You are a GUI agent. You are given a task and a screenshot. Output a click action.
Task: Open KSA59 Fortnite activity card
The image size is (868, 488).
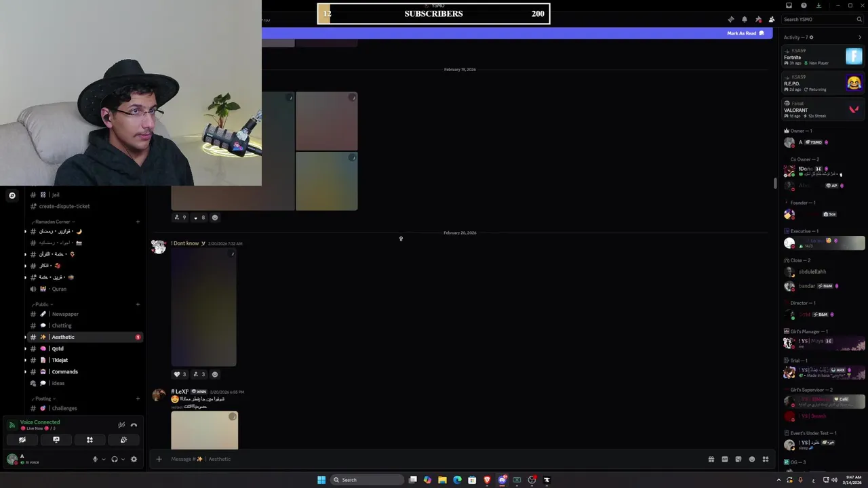point(823,57)
